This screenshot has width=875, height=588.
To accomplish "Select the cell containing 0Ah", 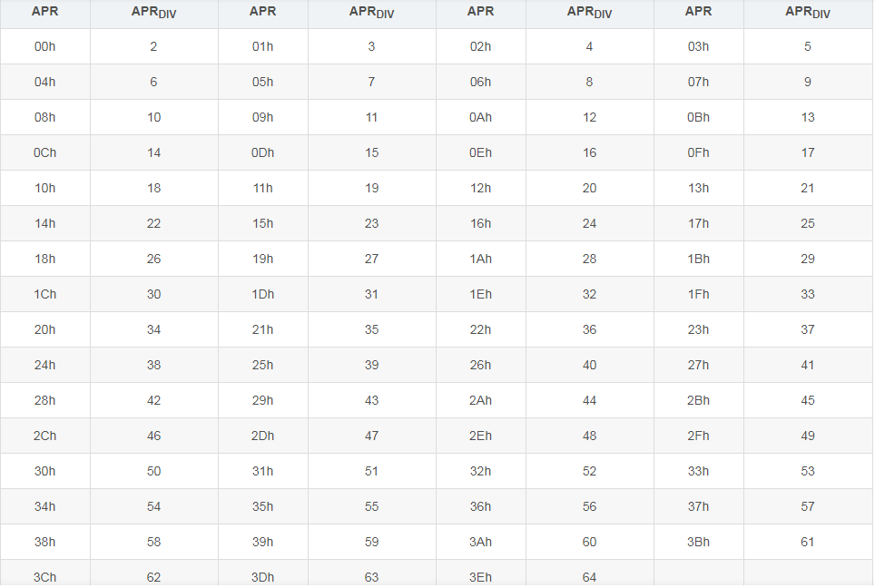I will (480, 117).
